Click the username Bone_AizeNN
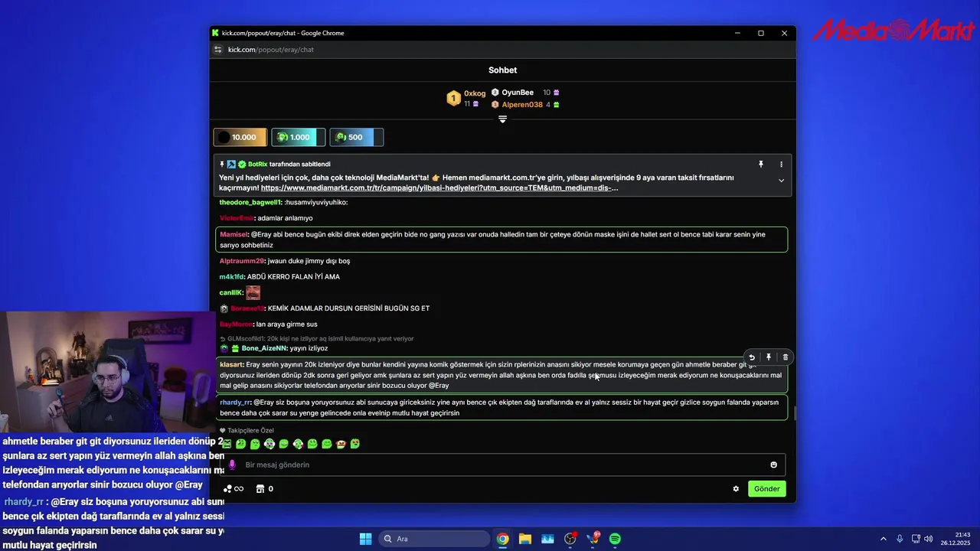980x551 pixels. [264, 348]
